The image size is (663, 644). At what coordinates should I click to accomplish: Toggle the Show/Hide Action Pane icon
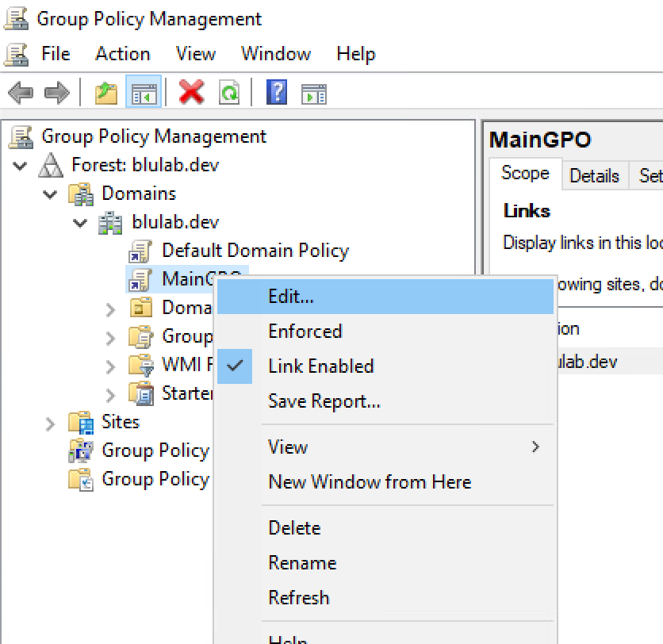[x=314, y=94]
